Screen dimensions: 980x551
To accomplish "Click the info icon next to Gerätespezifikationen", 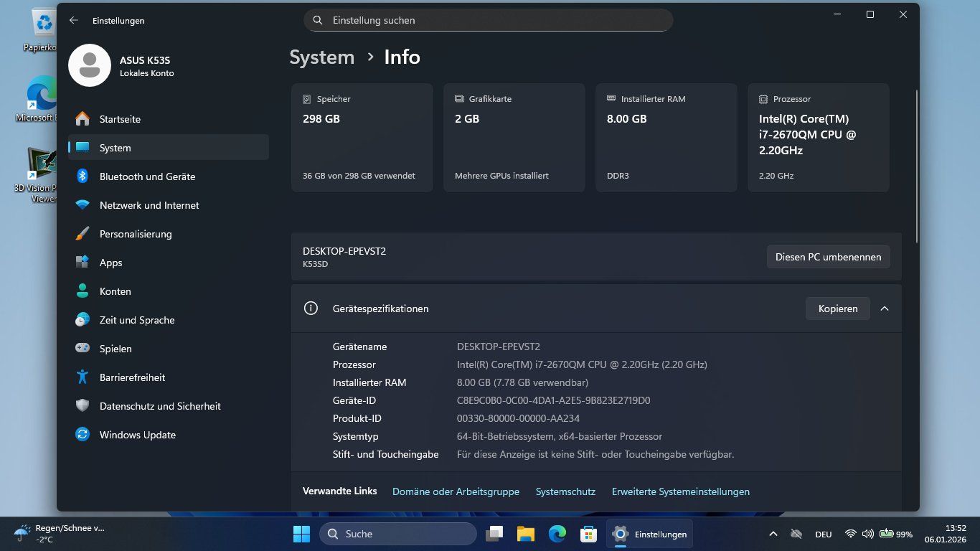I will (x=311, y=309).
